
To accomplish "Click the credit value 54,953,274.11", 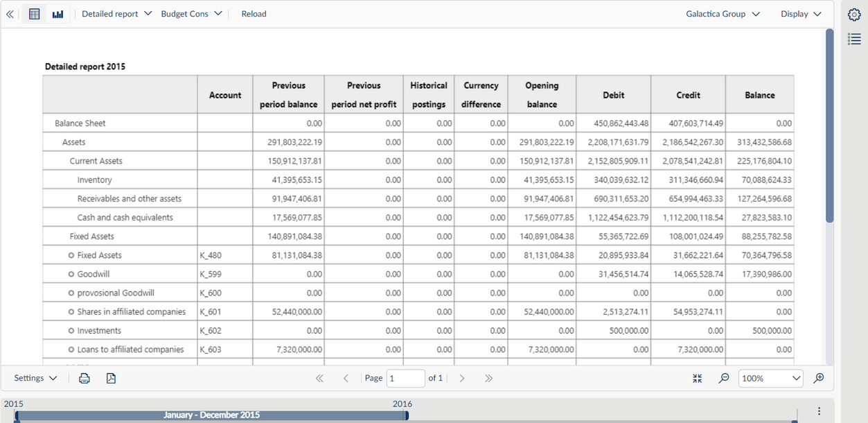I will pyautogui.click(x=698, y=312).
